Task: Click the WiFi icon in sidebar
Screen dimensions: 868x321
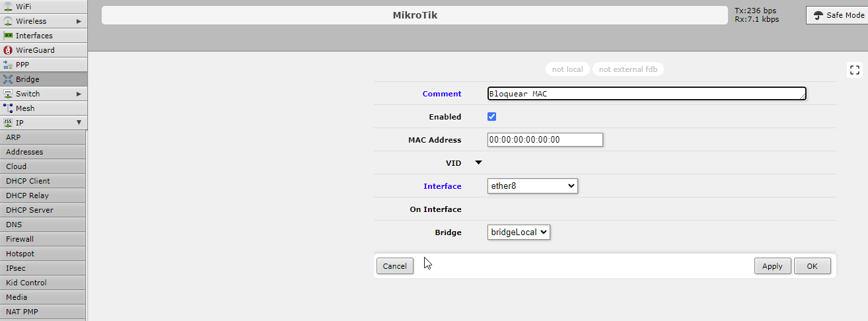Action: pyautogui.click(x=8, y=5)
